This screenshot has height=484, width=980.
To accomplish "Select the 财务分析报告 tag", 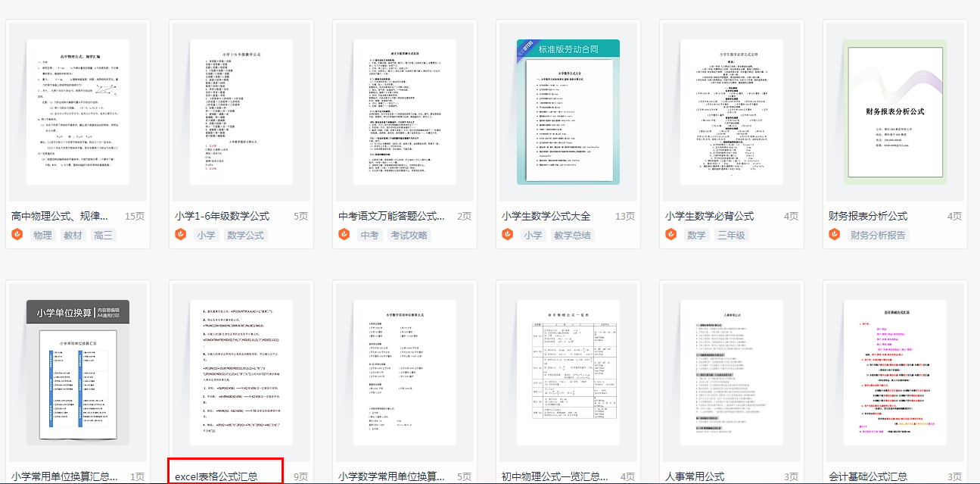I will point(879,235).
